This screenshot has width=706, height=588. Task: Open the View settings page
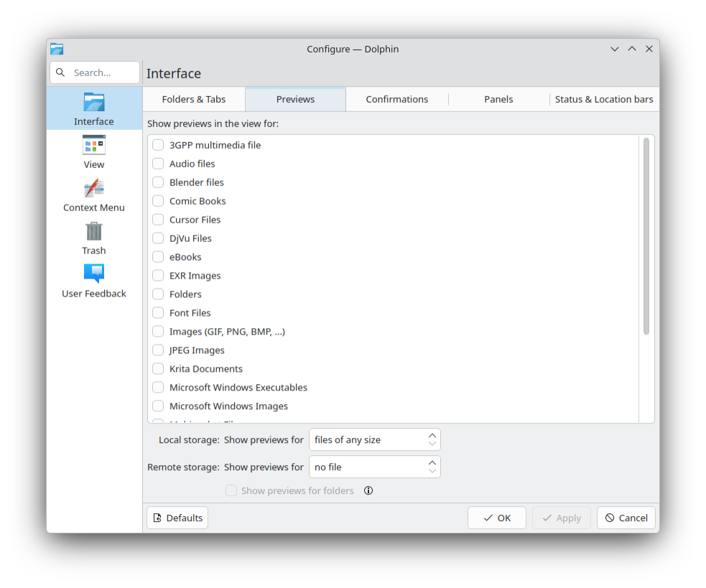[93, 151]
